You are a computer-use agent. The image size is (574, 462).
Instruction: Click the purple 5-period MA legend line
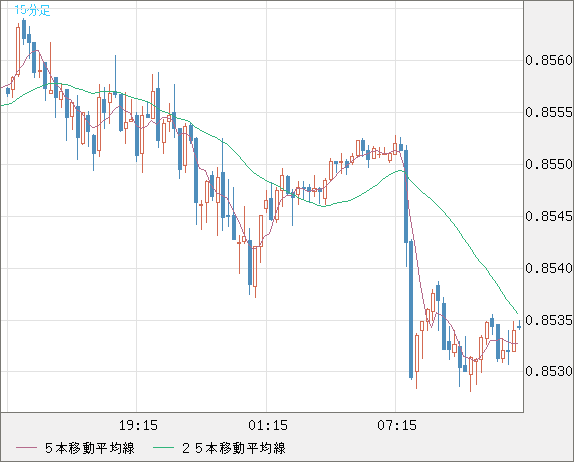pos(26,448)
